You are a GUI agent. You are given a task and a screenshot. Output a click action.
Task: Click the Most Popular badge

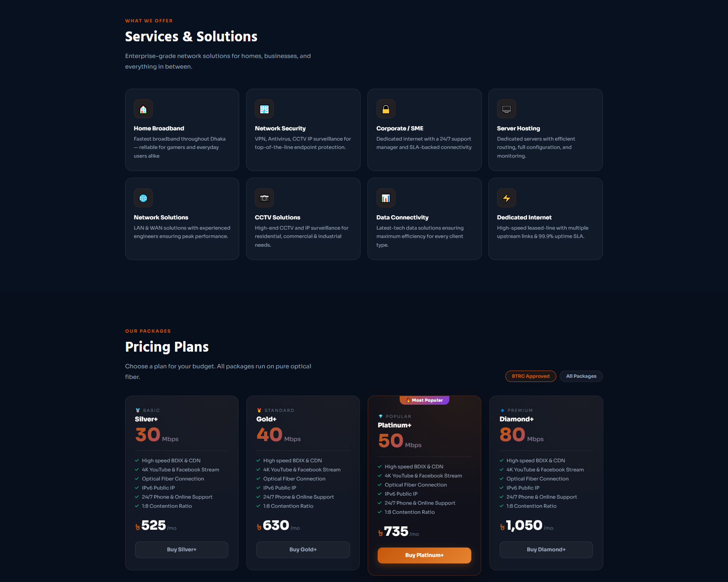tap(424, 400)
